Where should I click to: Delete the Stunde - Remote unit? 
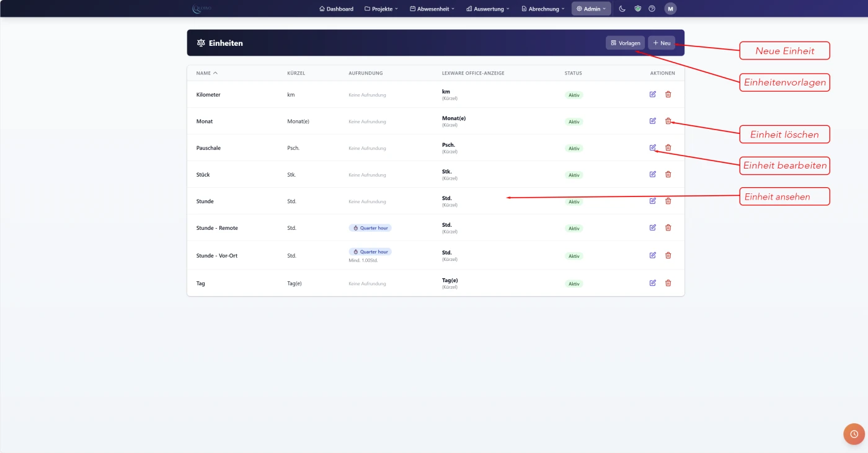click(x=668, y=227)
